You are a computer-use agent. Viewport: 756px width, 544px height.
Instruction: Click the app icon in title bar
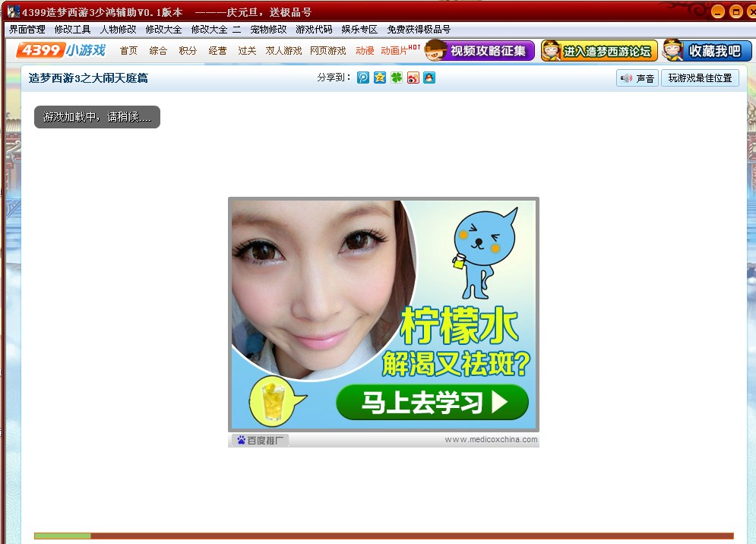(14, 11)
